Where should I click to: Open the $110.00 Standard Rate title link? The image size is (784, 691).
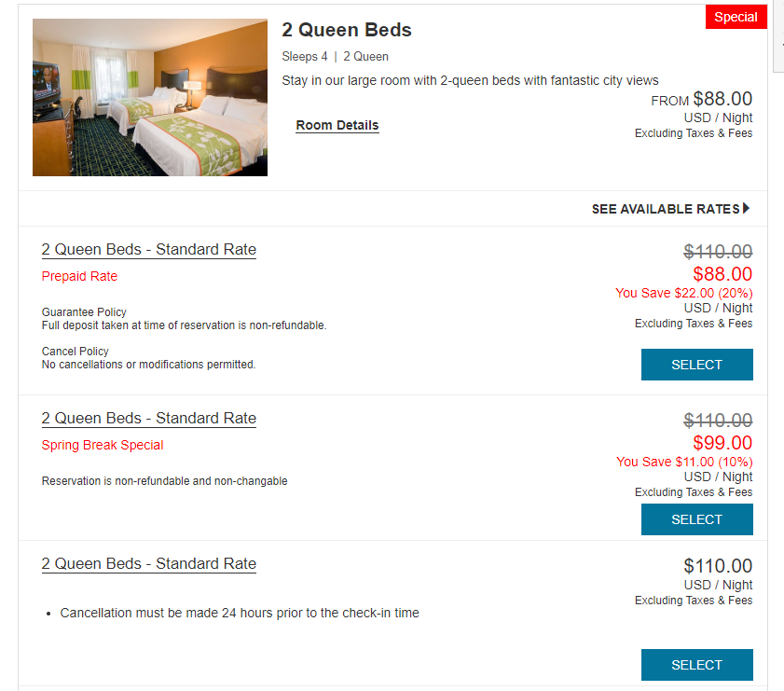click(x=149, y=563)
